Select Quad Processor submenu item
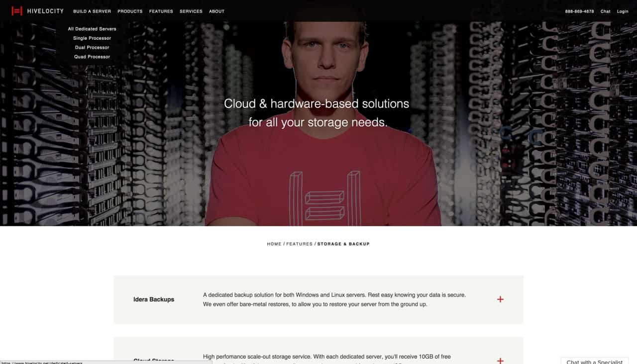The image size is (637, 364). (x=92, y=57)
